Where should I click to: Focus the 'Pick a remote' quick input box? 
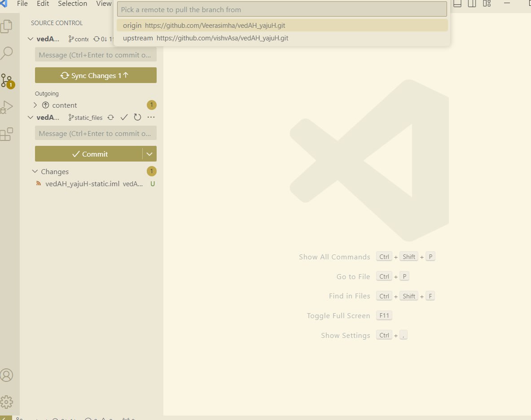pyautogui.click(x=282, y=9)
